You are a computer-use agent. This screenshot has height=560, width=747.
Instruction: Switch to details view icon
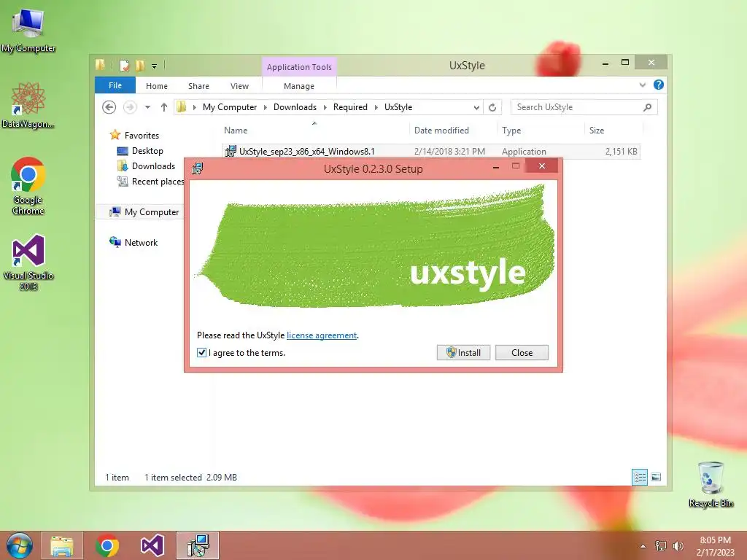click(x=640, y=477)
